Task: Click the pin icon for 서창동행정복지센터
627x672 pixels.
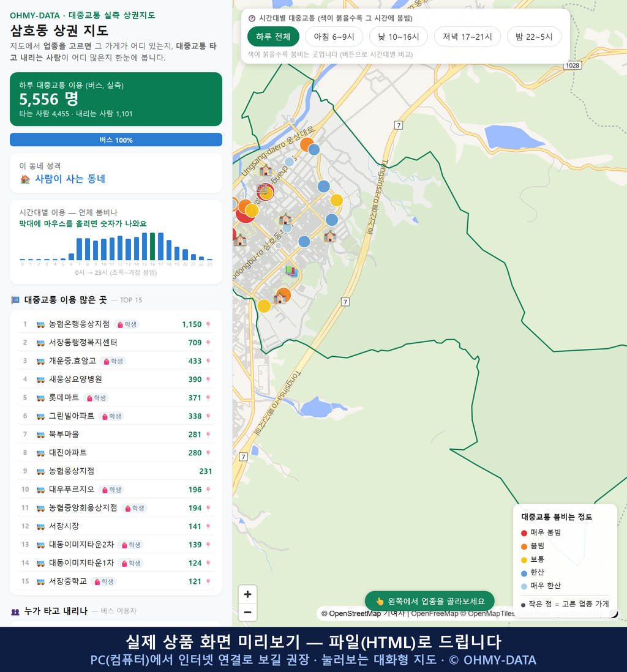Action: [208, 343]
